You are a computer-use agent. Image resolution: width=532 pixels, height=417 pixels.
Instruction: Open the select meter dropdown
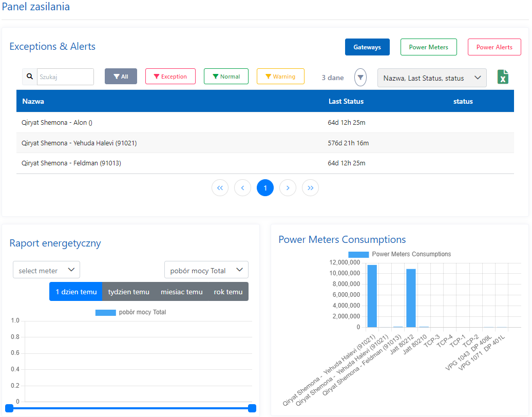(x=46, y=270)
